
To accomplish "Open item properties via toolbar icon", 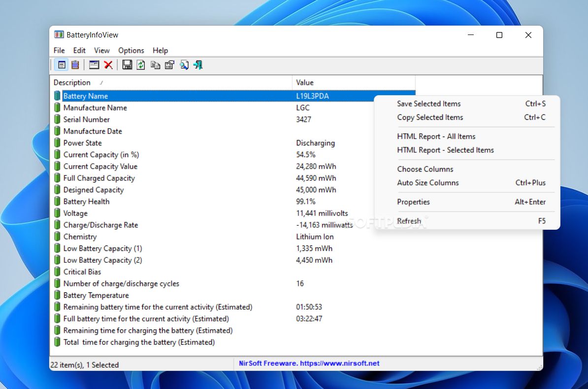I will click(x=169, y=65).
